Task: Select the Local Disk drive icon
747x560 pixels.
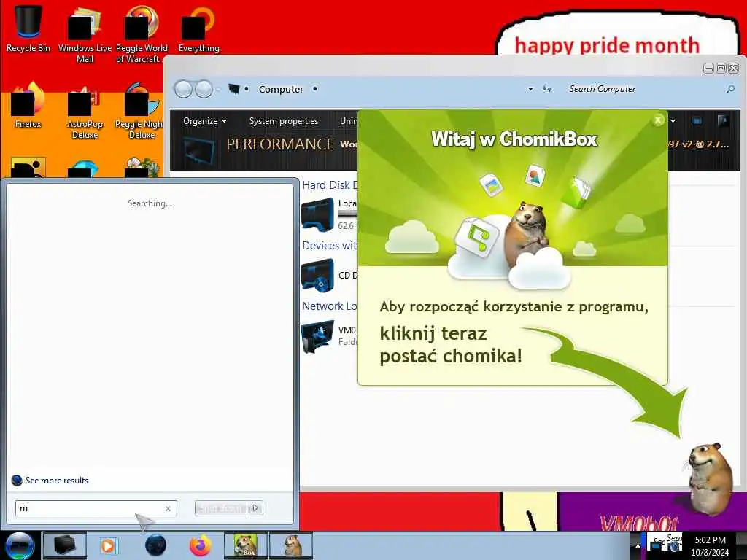Action: 317,215
